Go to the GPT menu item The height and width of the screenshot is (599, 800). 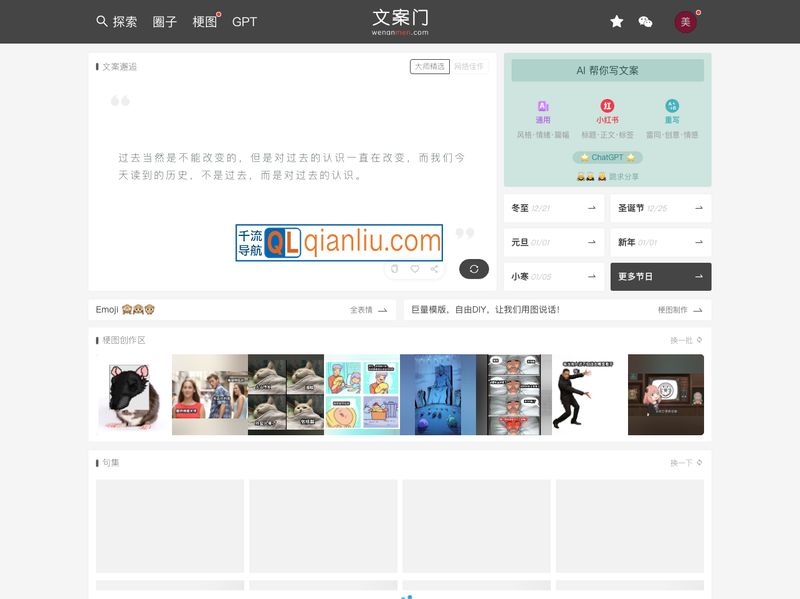244,22
